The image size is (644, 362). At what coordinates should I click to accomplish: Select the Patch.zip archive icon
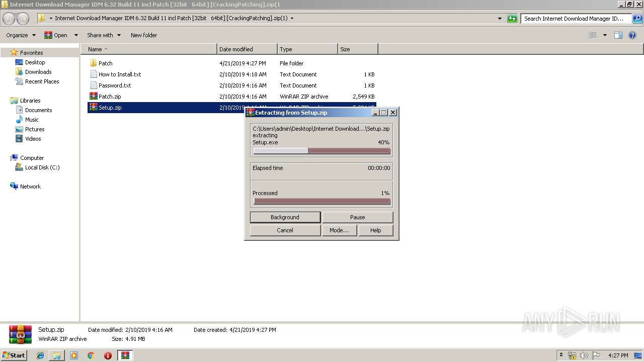[93, 97]
